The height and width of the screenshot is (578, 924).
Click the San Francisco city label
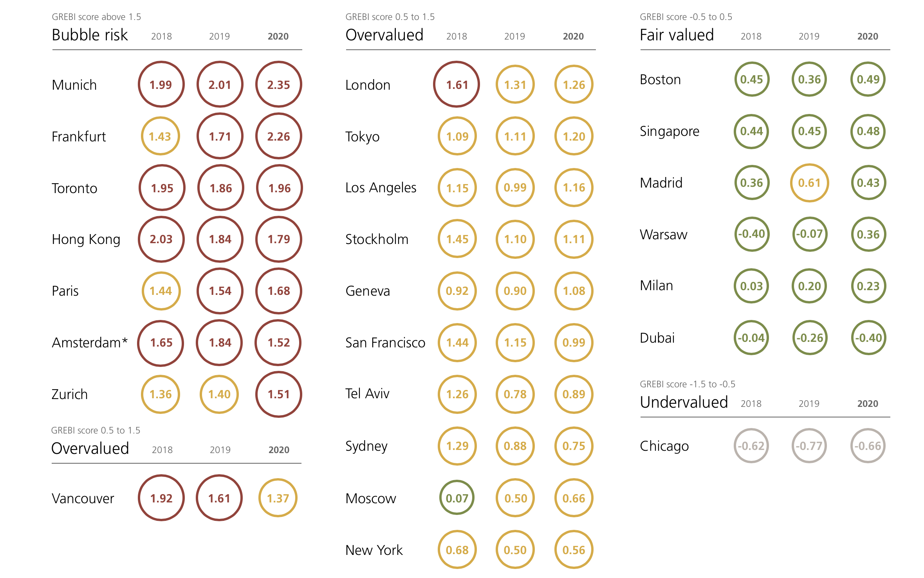[385, 343]
